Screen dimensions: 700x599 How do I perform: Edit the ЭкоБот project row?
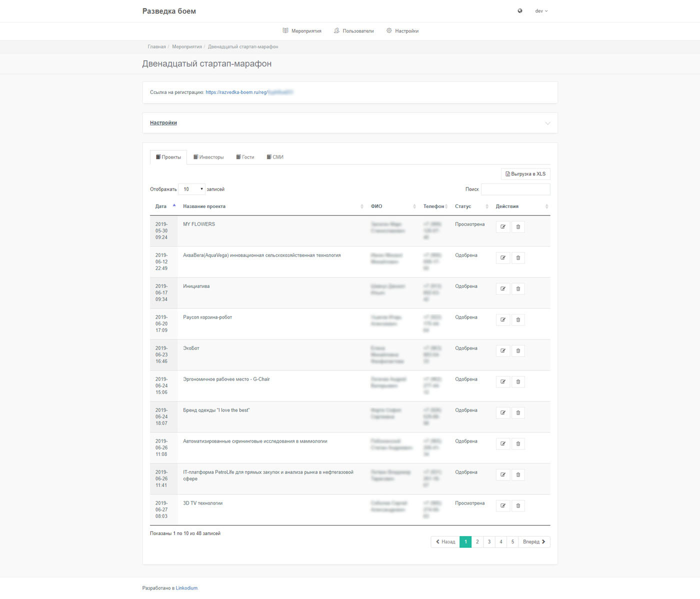pos(503,351)
